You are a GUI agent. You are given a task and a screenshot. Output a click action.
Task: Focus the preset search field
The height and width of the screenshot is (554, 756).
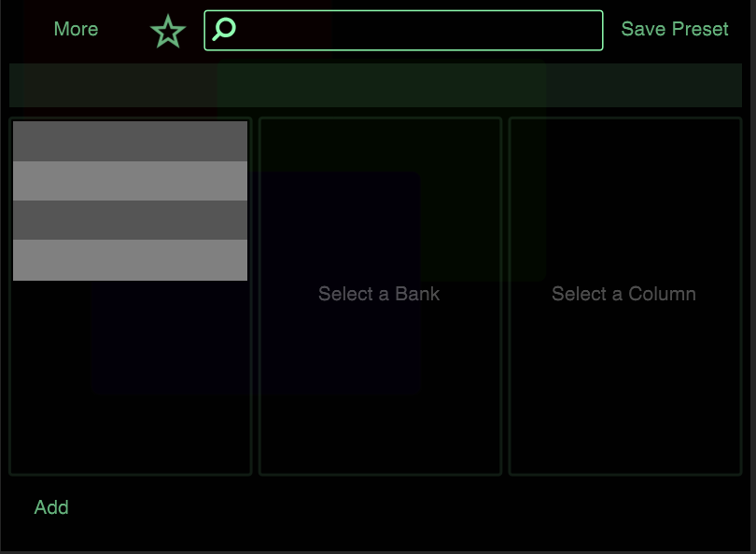tap(403, 31)
